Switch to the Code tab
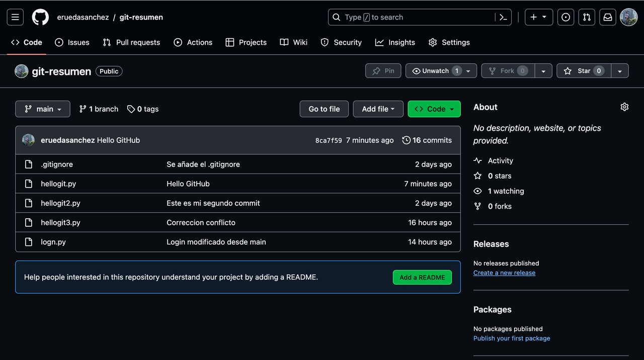This screenshot has width=644, height=360. tap(27, 42)
